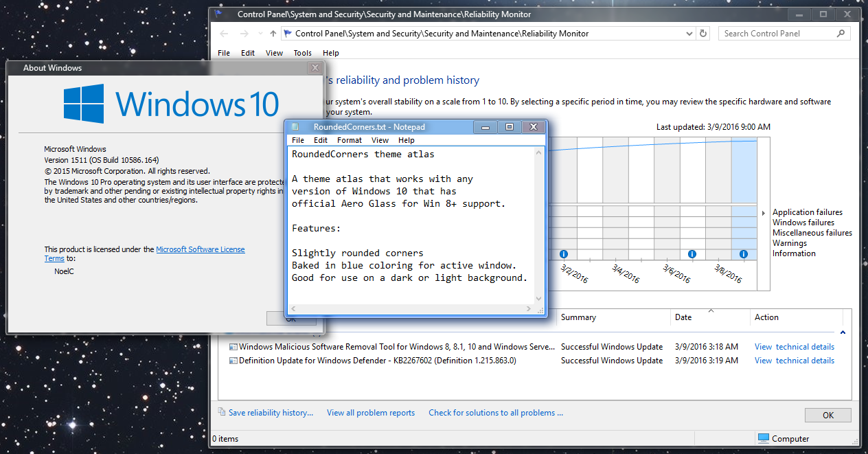Viewport: 868px width, 454px height.
Task: Click Save reliability history link
Action: tap(271, 413)
